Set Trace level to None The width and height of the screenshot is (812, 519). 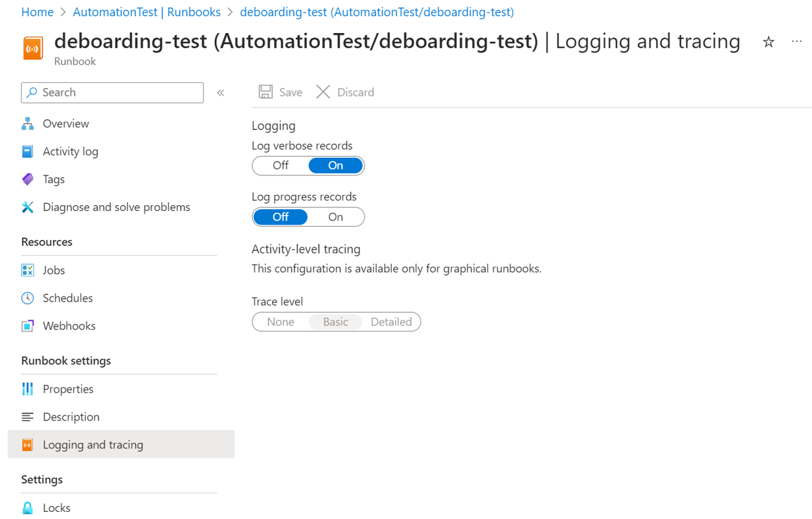click(x=280, y=322)
